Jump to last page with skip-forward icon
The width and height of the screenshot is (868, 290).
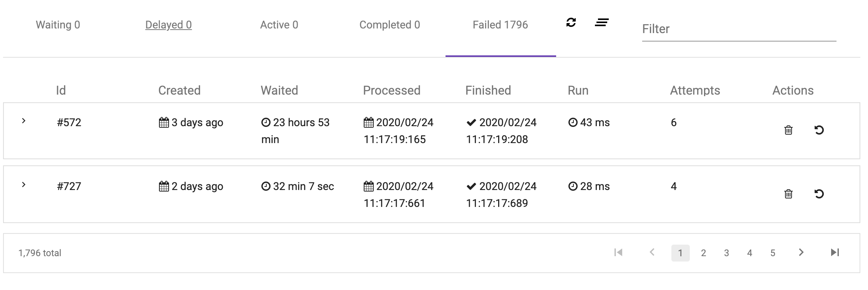[834, 253]
